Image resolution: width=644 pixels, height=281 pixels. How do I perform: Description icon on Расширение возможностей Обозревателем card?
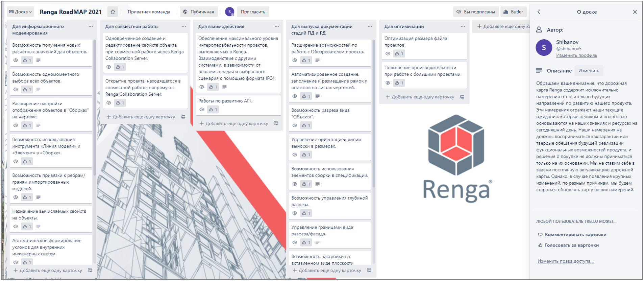pyautogui.click(x=317, y=60)
